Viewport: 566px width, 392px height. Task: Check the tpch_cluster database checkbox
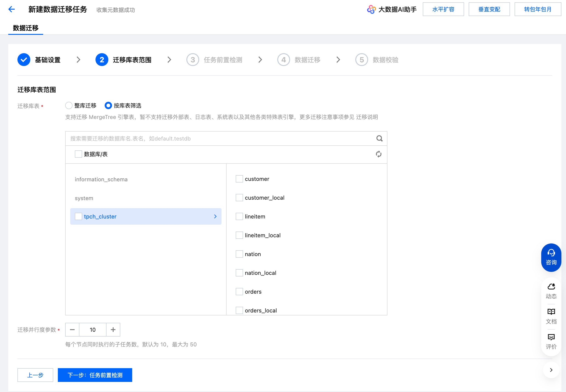(78, 216)
